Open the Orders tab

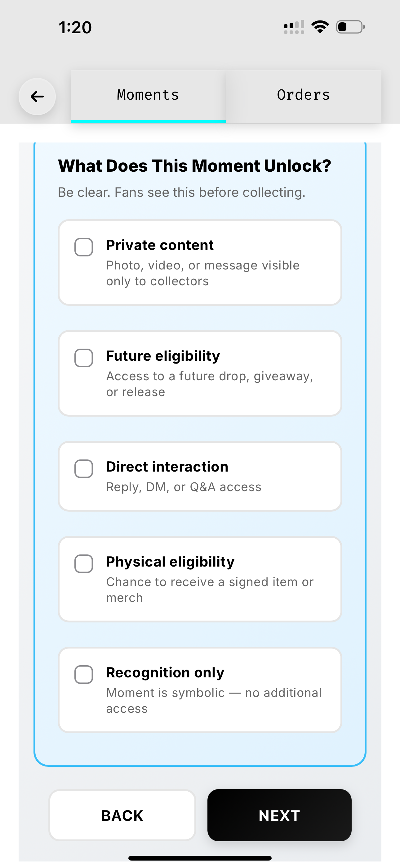pos(303,95)
